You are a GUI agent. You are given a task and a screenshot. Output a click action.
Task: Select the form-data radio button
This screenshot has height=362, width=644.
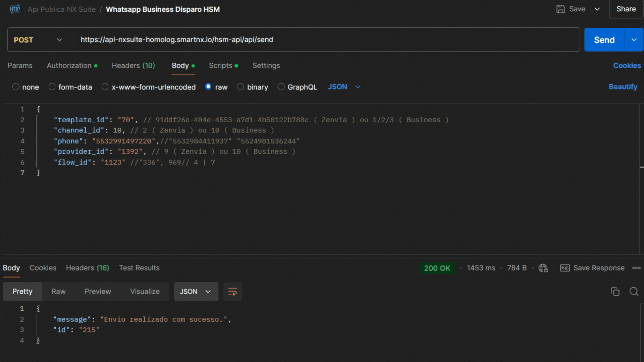click(52, 87)
